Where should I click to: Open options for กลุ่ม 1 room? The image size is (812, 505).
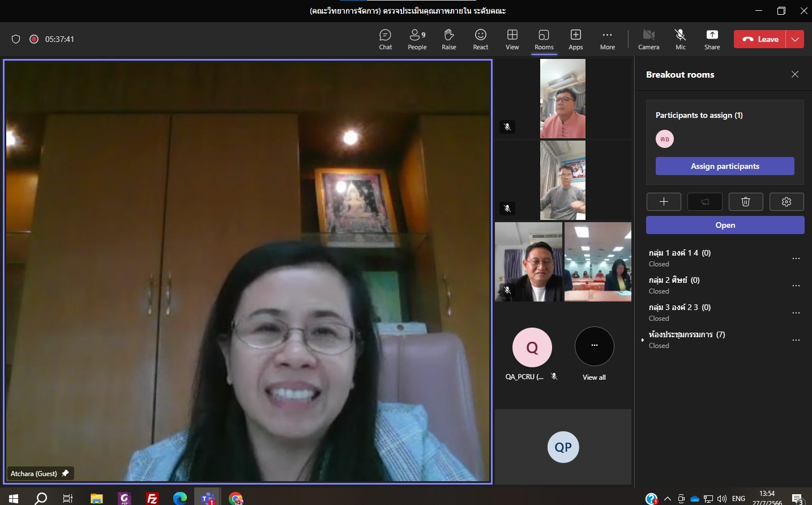(796, 258)
